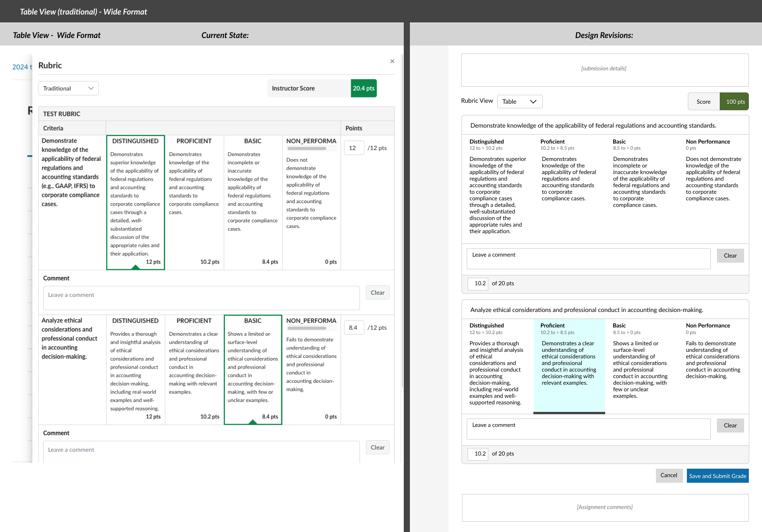Open the Traditional rubric view dropdown
This screenshot has height=532, width=762.
point(68,88)
